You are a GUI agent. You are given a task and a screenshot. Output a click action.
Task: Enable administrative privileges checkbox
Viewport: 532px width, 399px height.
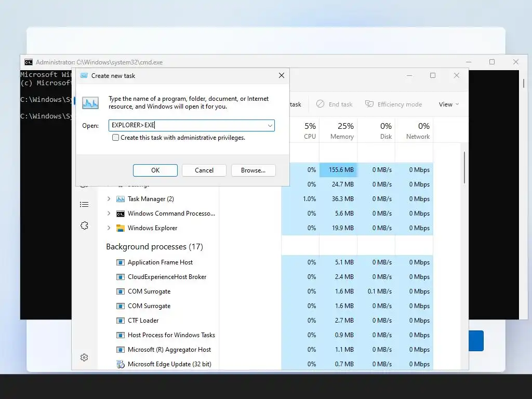click(116, 138)
